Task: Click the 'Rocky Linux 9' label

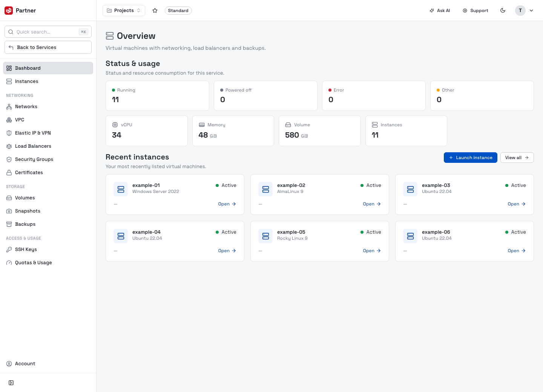Action: [292, 238]
